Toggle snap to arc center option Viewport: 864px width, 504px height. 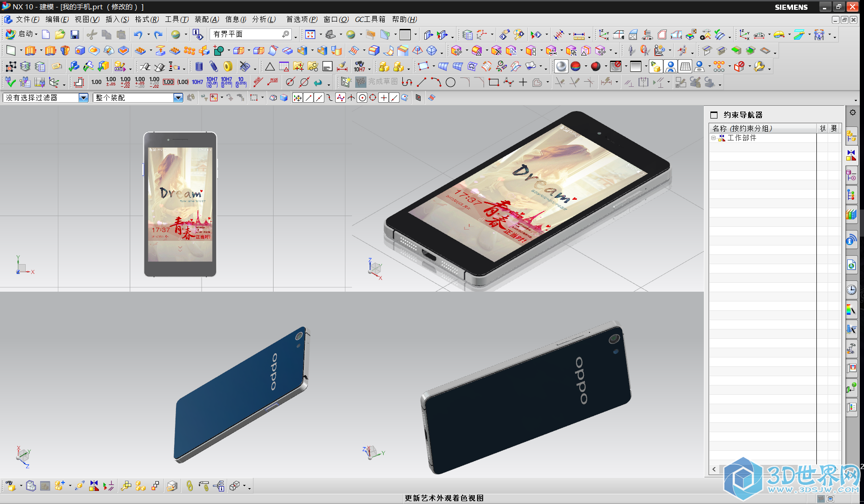coord(362,98)
